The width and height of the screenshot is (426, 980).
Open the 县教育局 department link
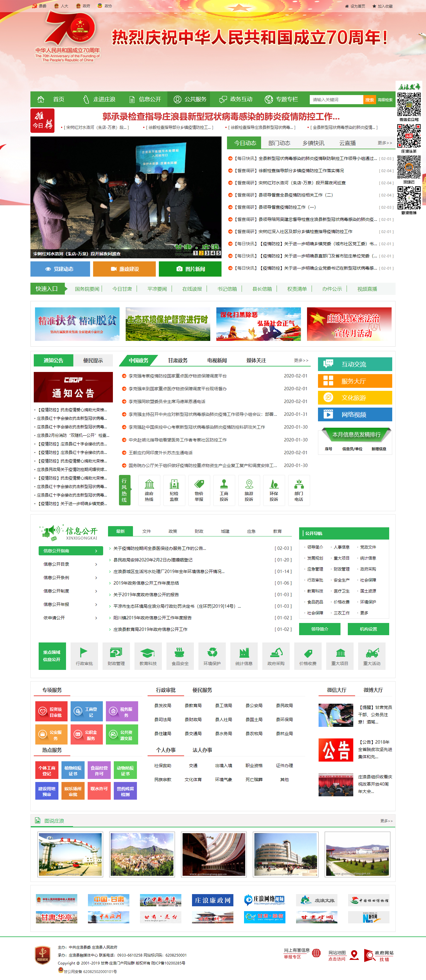[193, 705]
